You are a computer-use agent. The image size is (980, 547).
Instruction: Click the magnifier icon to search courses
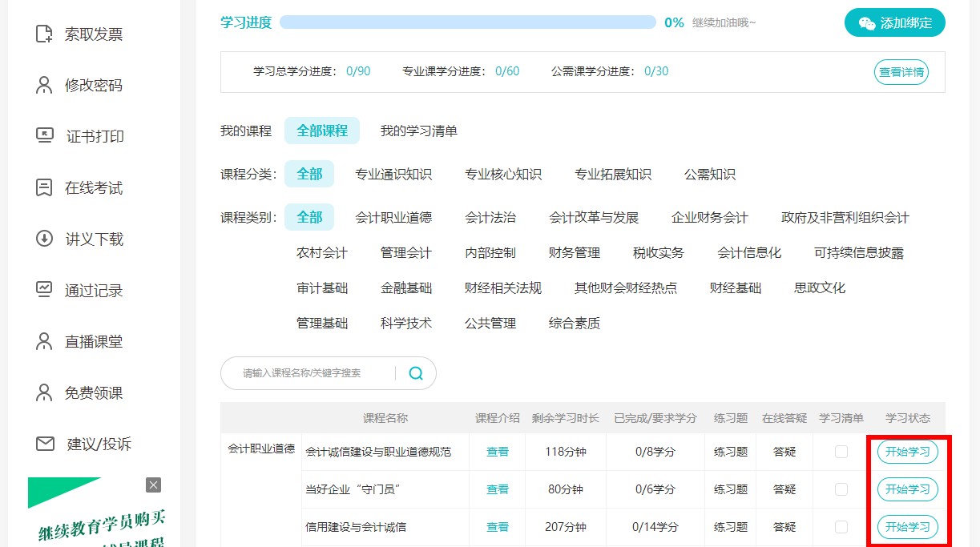[x=414, y=373]
